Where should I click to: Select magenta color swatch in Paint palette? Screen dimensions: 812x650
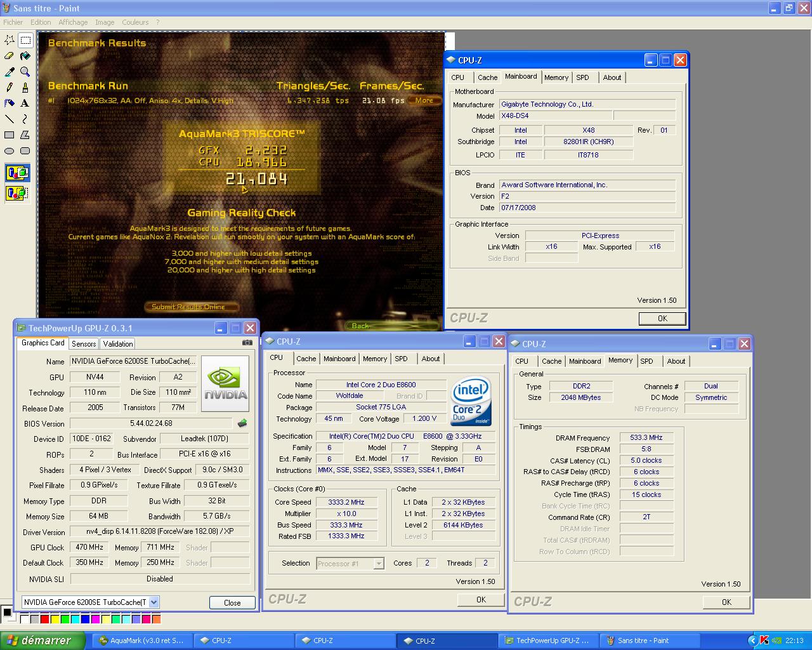pyautogui.click(x=96, y=619)
